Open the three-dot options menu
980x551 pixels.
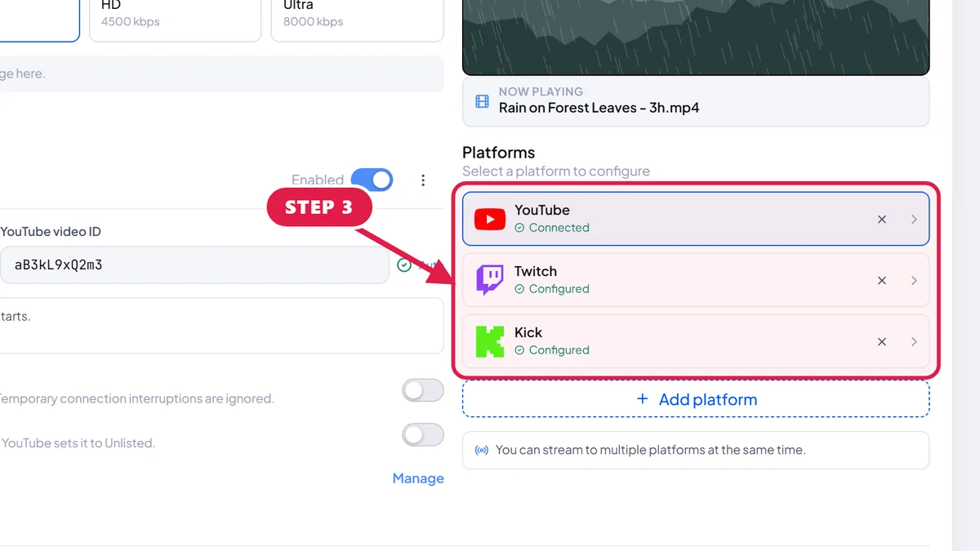coord(423,180)
